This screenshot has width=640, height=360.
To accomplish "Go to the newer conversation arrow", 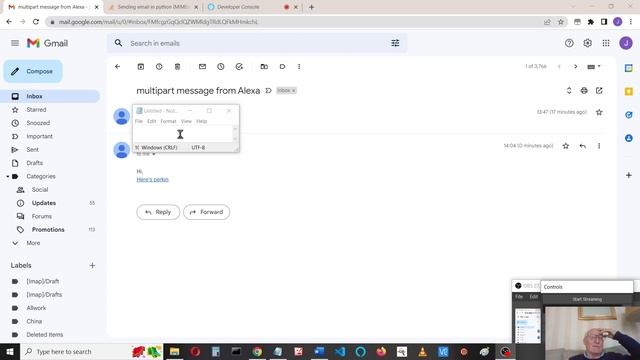I will pyautogui.click(x=559, y=67).
